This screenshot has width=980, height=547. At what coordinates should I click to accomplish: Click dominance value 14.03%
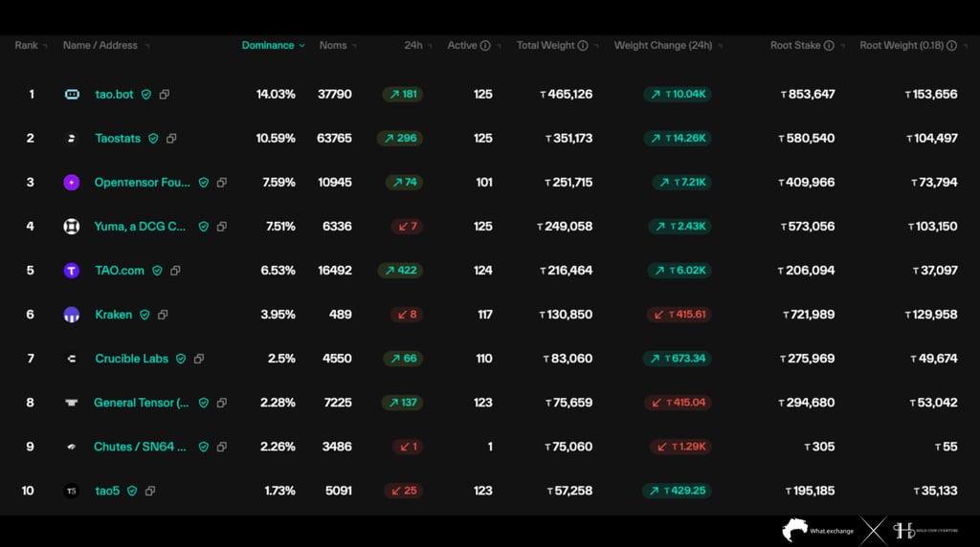(x=276, y=95)
